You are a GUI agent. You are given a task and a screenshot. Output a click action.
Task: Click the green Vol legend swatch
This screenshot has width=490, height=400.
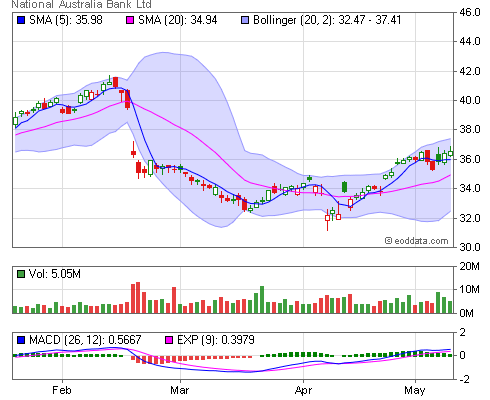21,274
